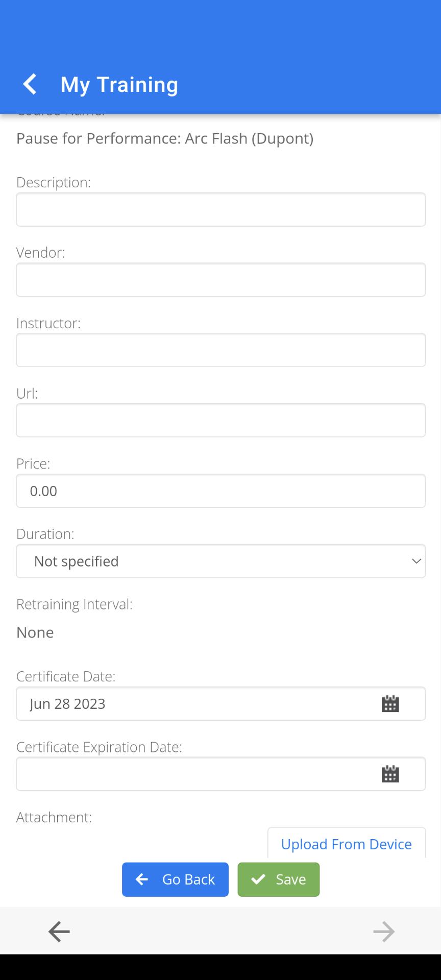Open the Not specified duration selector
The image size is (441, 980).
point(221,561)
